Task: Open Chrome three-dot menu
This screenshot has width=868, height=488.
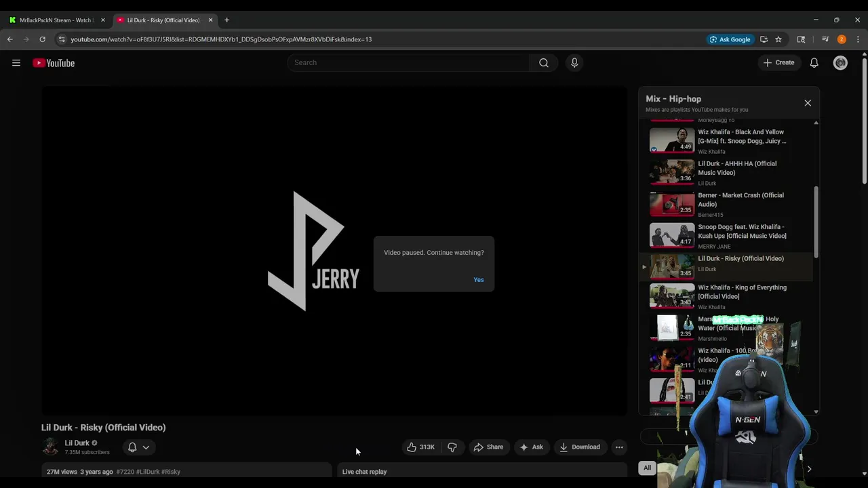Action: [x=858, y=39]
